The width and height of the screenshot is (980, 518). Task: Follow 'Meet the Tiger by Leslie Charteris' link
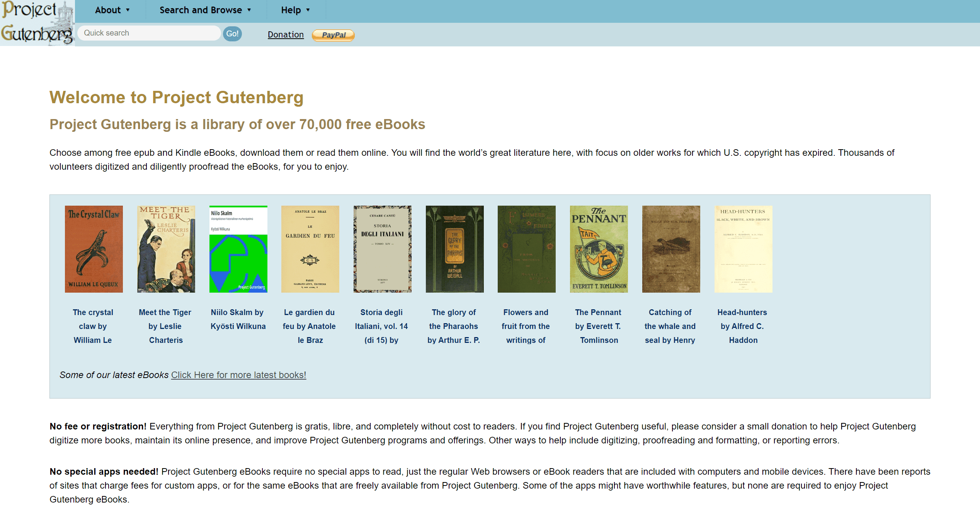tap(165, 326)
